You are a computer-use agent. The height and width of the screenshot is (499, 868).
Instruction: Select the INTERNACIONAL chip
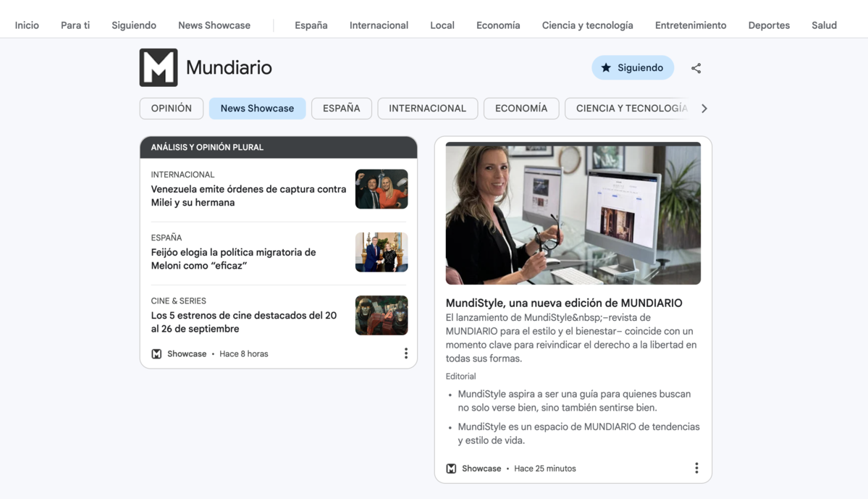tap(427, 109)
